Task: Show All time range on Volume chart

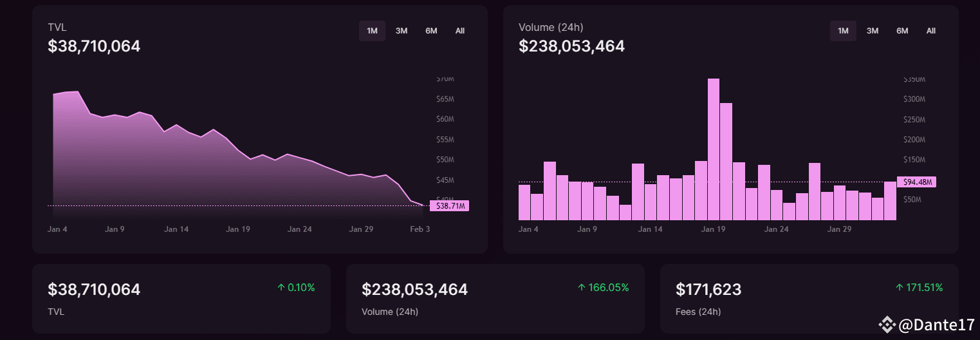Action: coord(931,31)
